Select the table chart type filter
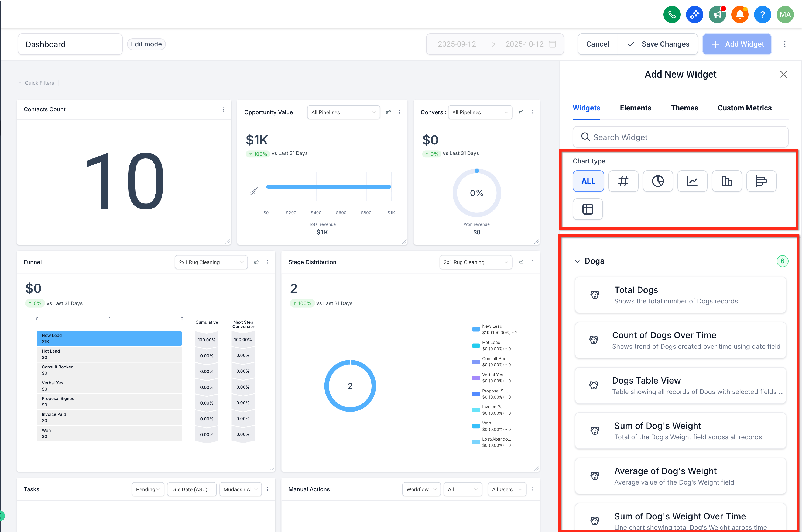 [x=588, y=209]
